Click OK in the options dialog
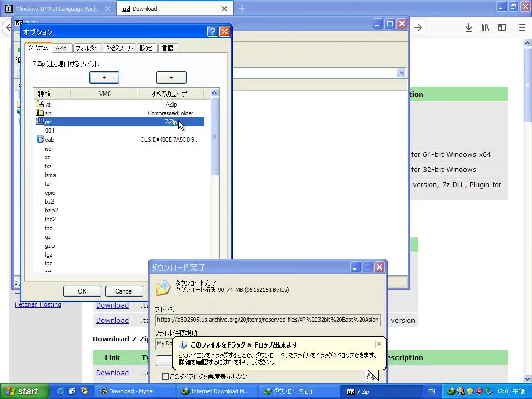The width and height of the screenshot is (532, 399). point(82,291)
